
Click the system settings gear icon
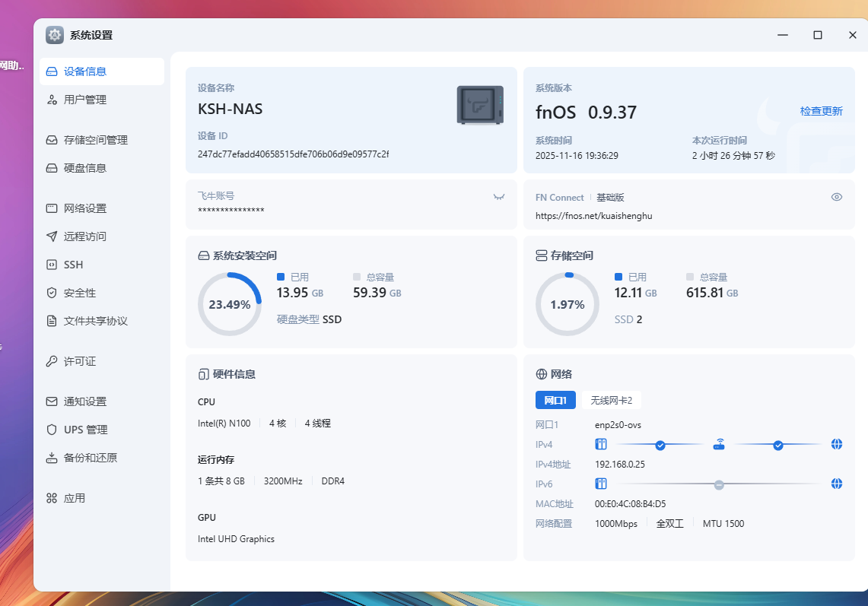coord(55,35)
